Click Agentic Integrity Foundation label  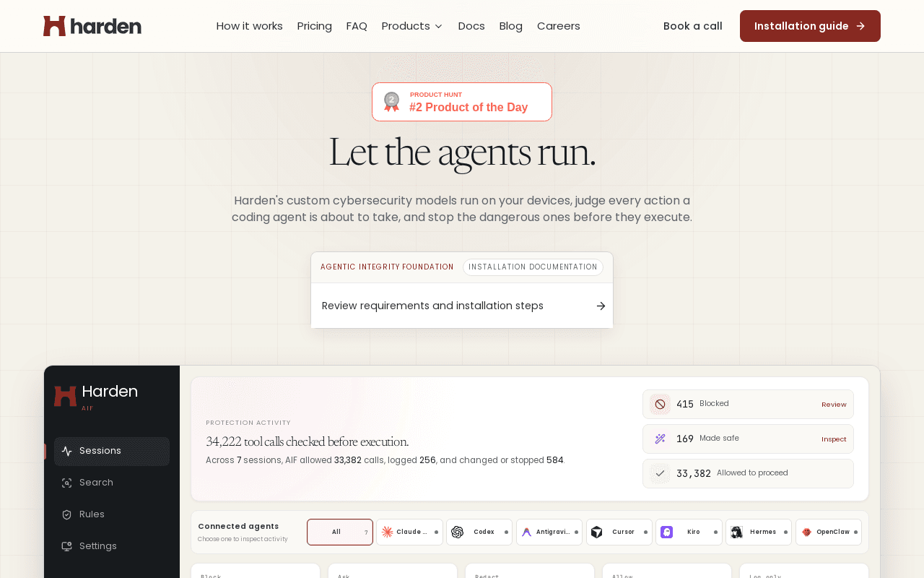point(387,267)
